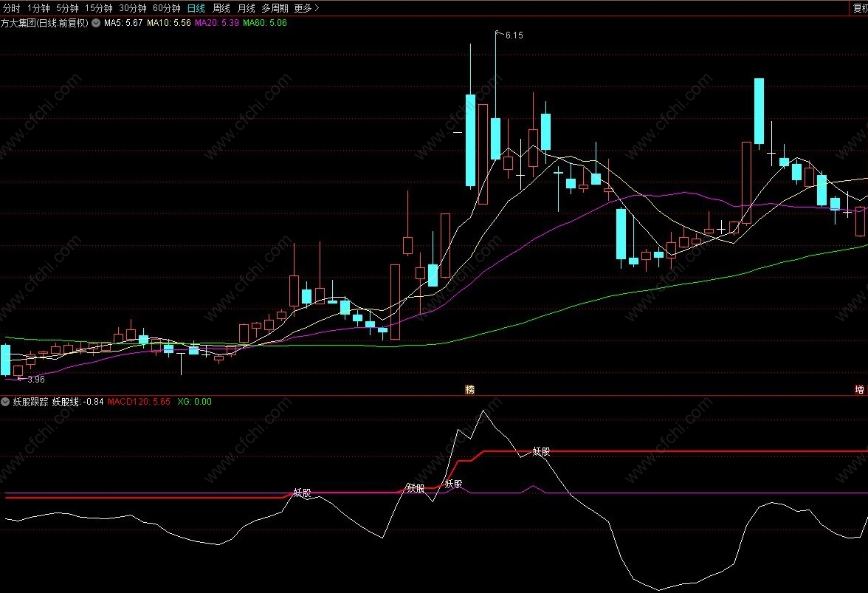Screen dimensions: 868x593
Task: Click the MA60: 5.06 label
Action: [x=265, y=23]
